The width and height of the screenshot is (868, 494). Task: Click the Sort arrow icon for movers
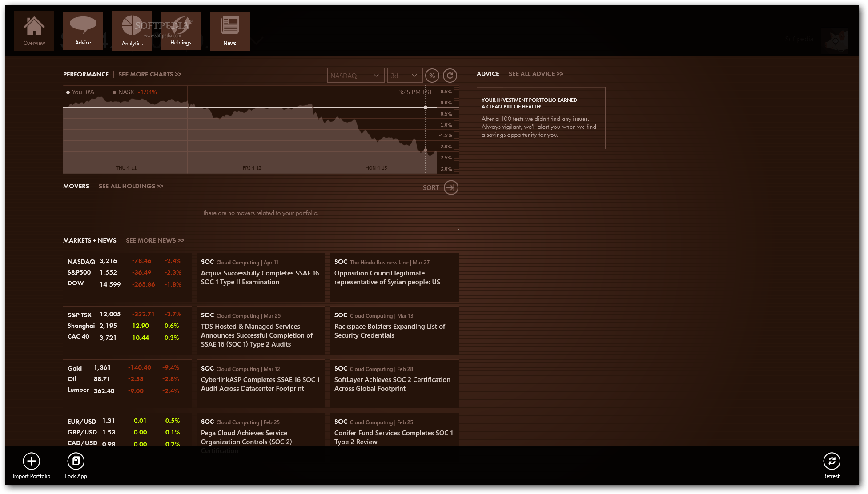pyautogui.click(x=451, y=187)
